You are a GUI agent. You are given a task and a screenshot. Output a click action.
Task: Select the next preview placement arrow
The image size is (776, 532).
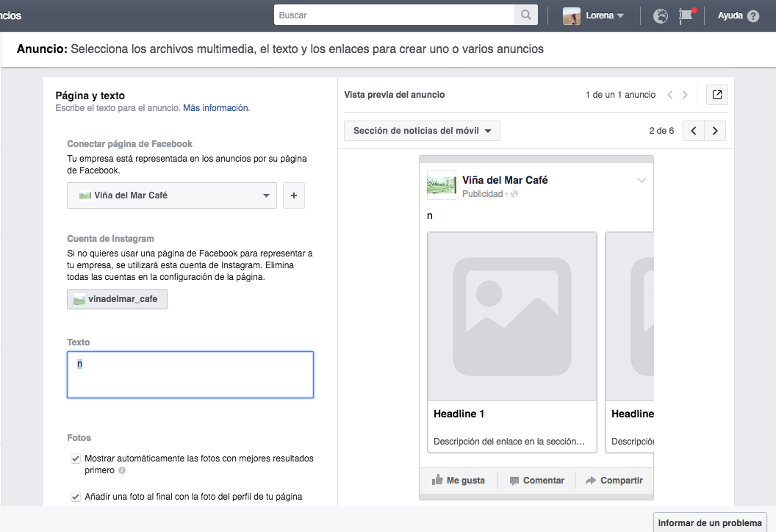(714, 130)
